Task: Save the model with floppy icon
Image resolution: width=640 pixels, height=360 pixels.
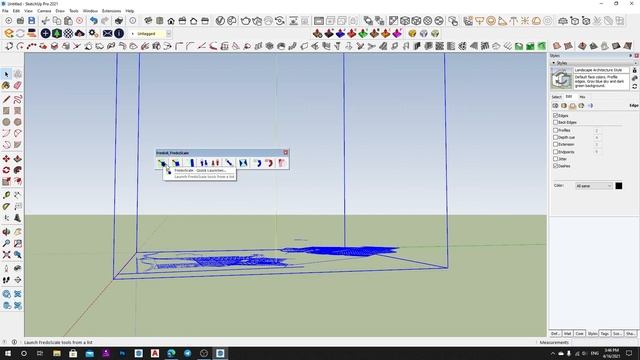Action: [x=31, y=20]
